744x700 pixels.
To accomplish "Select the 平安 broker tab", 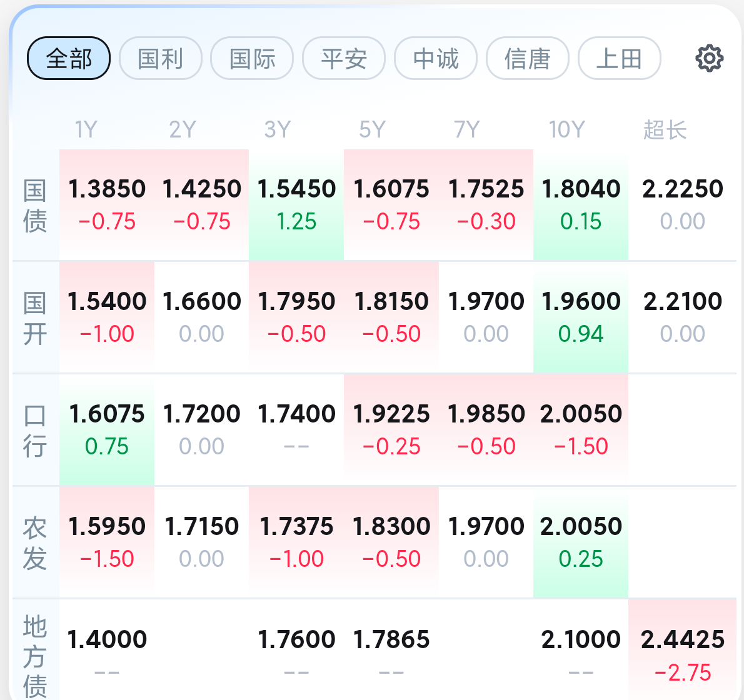I will click(x=344, y=59).
